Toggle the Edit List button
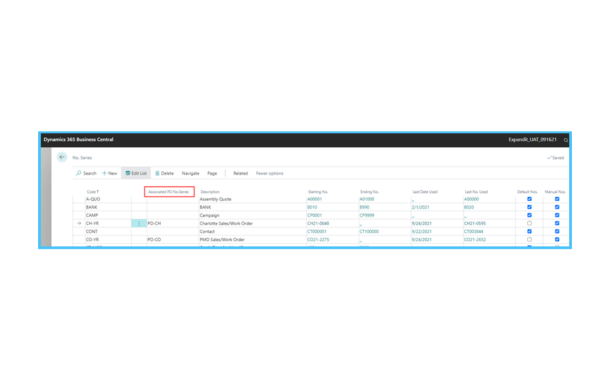Screen dimensions: 610x381 pos(136,173)
